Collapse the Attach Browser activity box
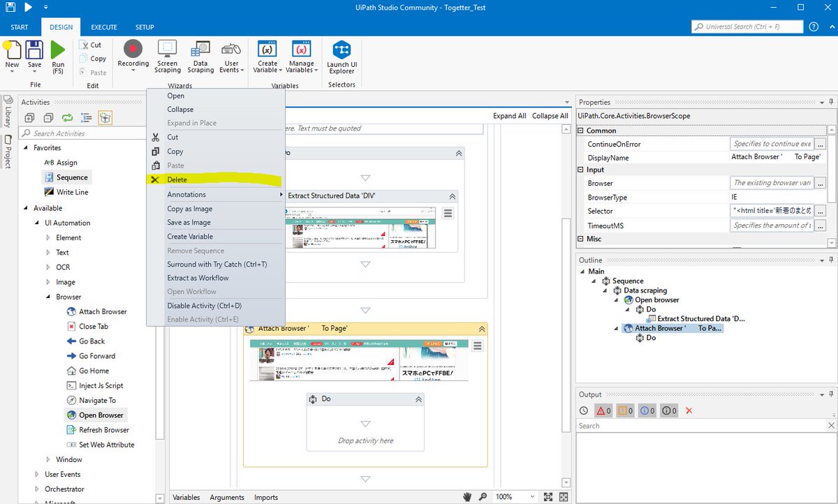This screenshot has width=838, height=504. pyautogui.click(x=481, y=329)
